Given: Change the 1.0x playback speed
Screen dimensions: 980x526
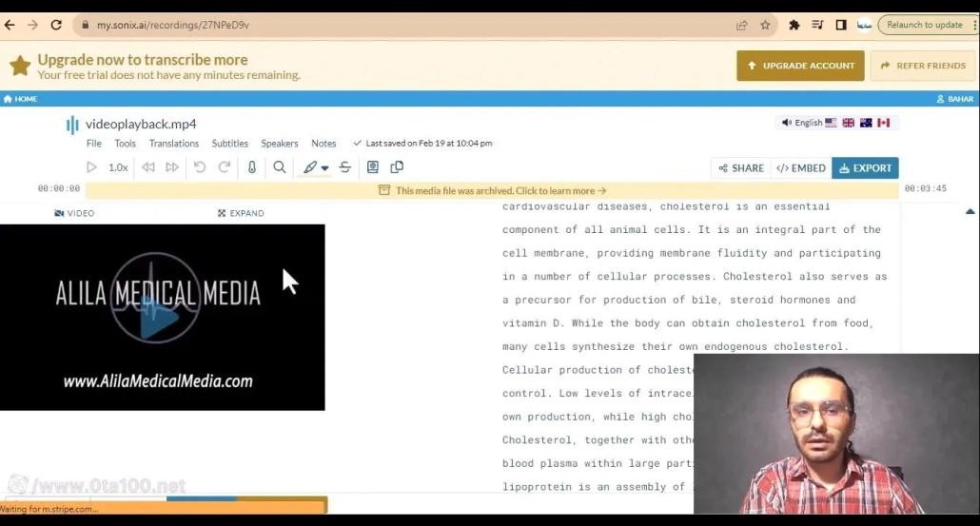Looking at the screenshot, I should [118, 167].
